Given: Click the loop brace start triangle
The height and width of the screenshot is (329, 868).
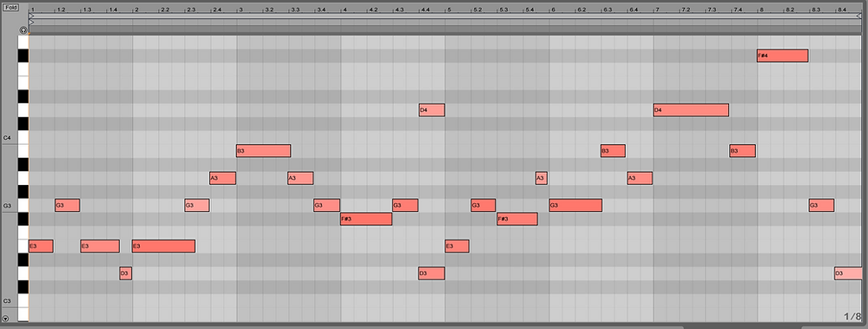Looking at the screenshot, I should 31,16.
